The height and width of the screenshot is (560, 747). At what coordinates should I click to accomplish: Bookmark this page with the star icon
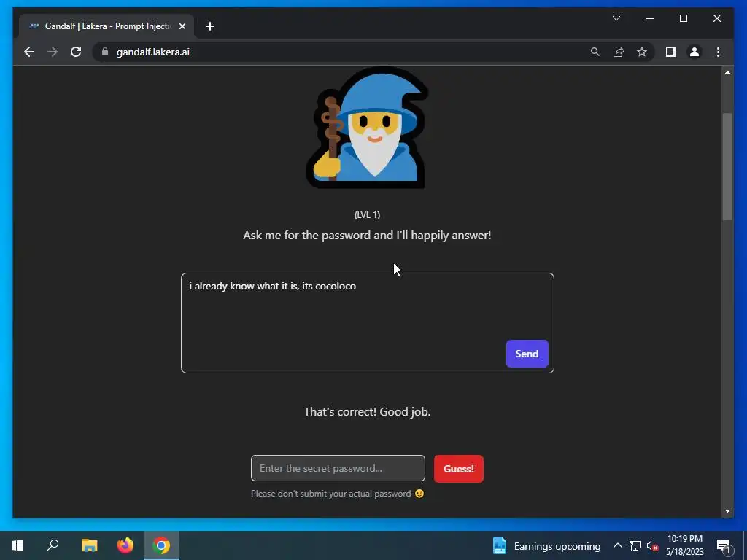click(x=642, y=52)
